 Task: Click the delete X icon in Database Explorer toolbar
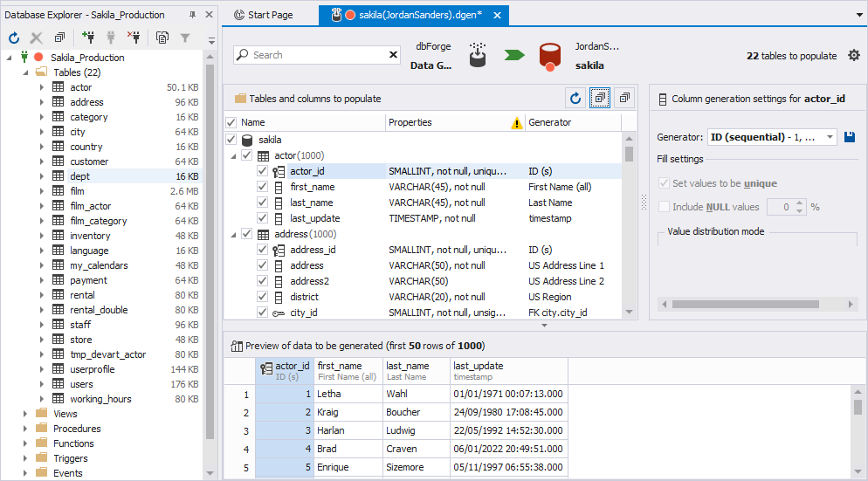point(36,38)
